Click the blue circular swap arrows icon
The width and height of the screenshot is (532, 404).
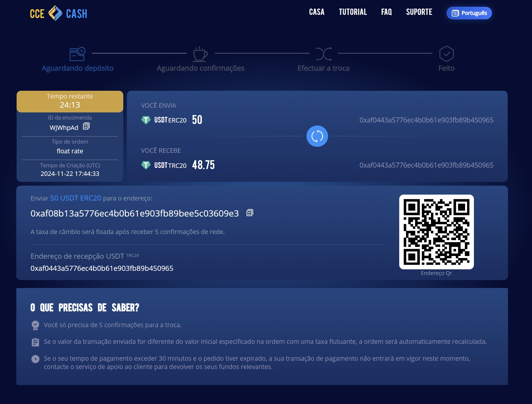tap(317, 136)
